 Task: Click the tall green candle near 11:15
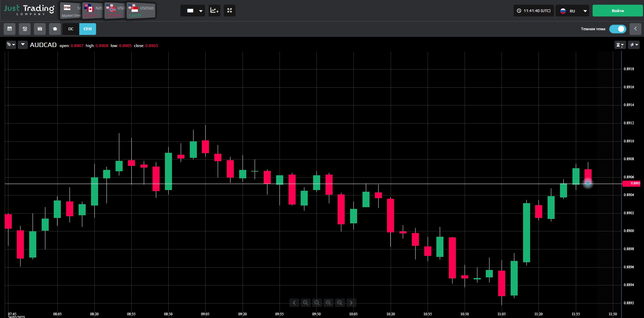526,232
